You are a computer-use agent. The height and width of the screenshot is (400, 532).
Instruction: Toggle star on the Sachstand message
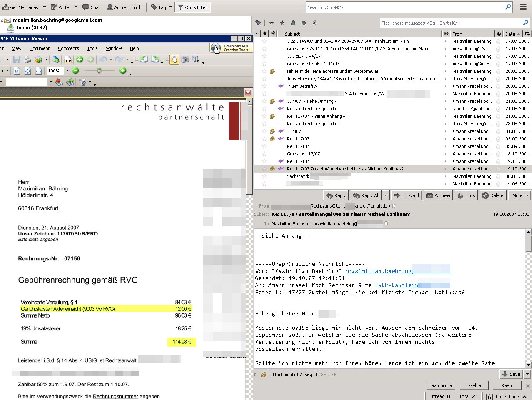[x=264, y=176]
